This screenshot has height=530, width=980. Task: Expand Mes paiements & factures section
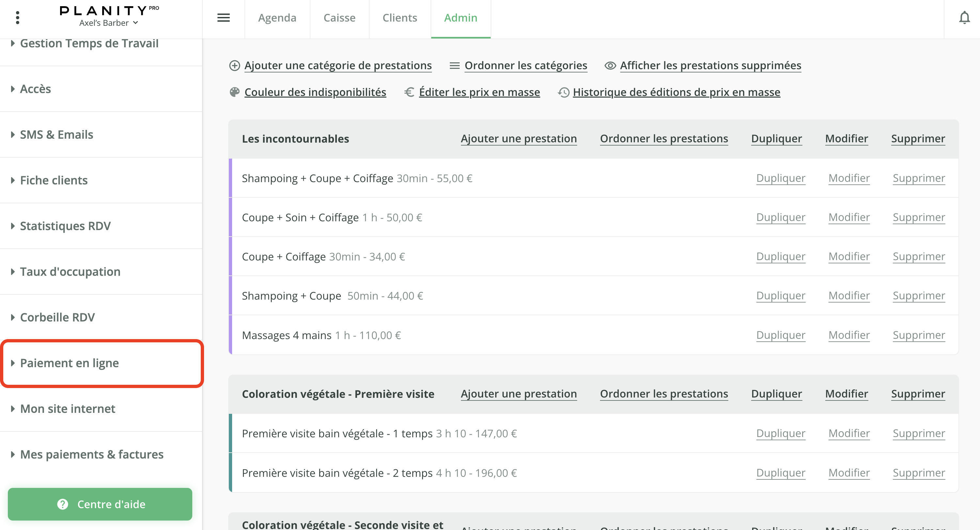tap(91, 454)
